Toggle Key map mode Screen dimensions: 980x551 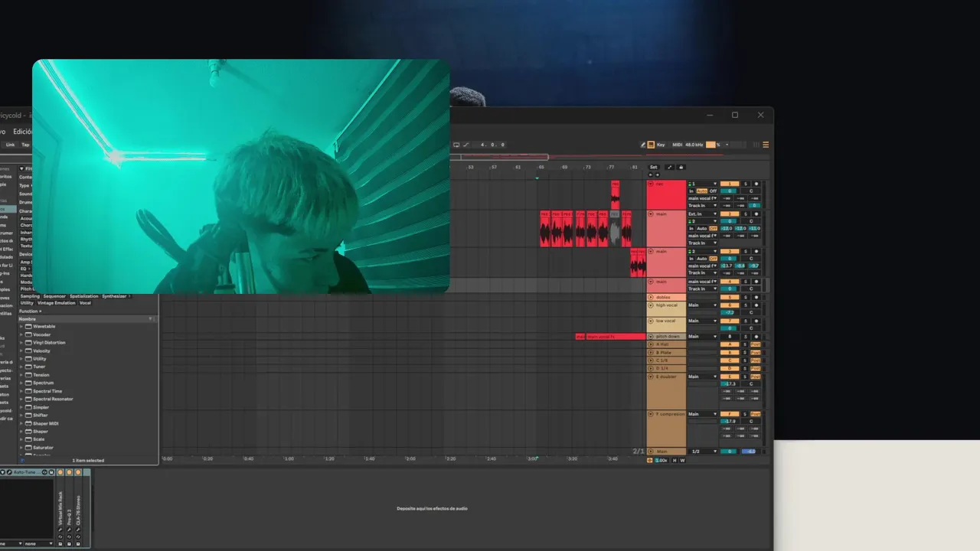(661, 145)
